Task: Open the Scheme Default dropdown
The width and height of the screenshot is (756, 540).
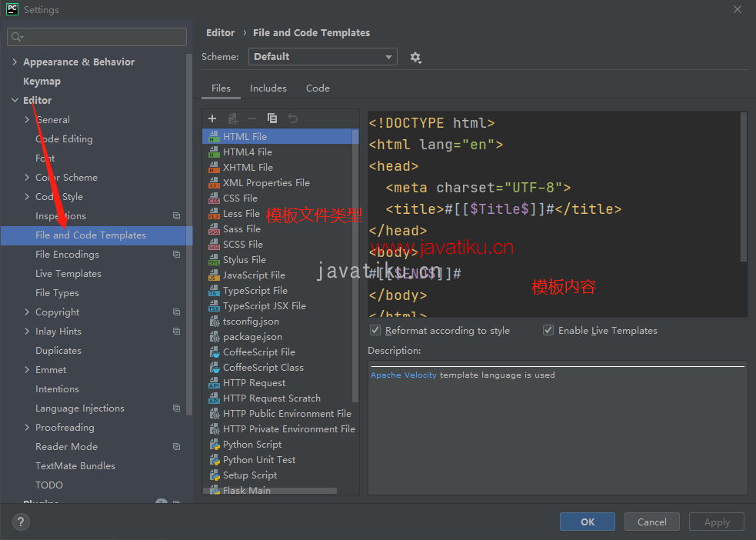Action: [322, 57]
